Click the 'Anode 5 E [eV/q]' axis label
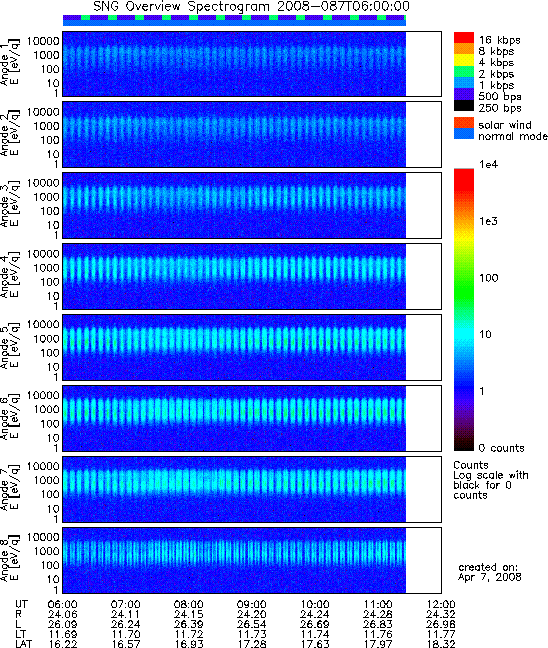The height and width of the screenshot is (648, 548). pyautogui.click(x=10, y=347)
